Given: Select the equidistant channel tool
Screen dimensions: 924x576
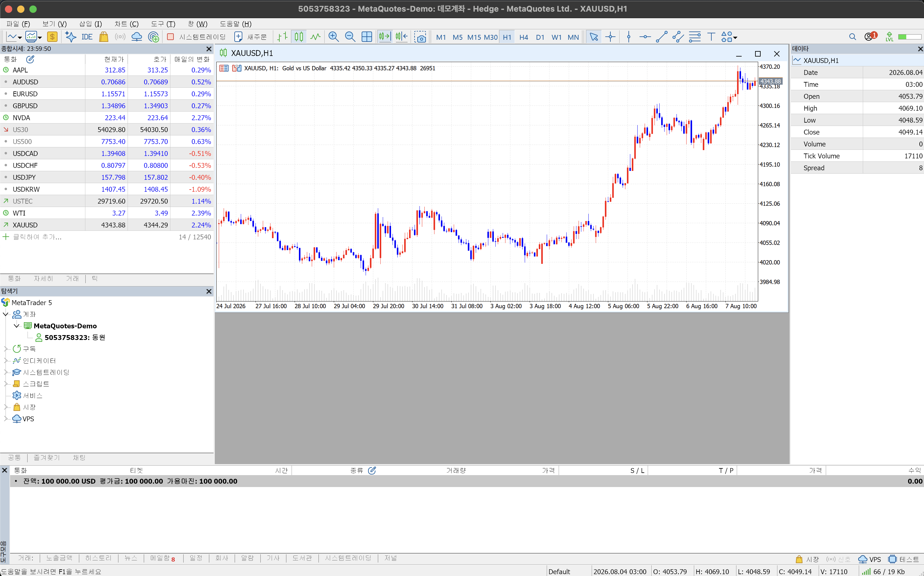Looking at the screenshot, I should click(678, 37).
